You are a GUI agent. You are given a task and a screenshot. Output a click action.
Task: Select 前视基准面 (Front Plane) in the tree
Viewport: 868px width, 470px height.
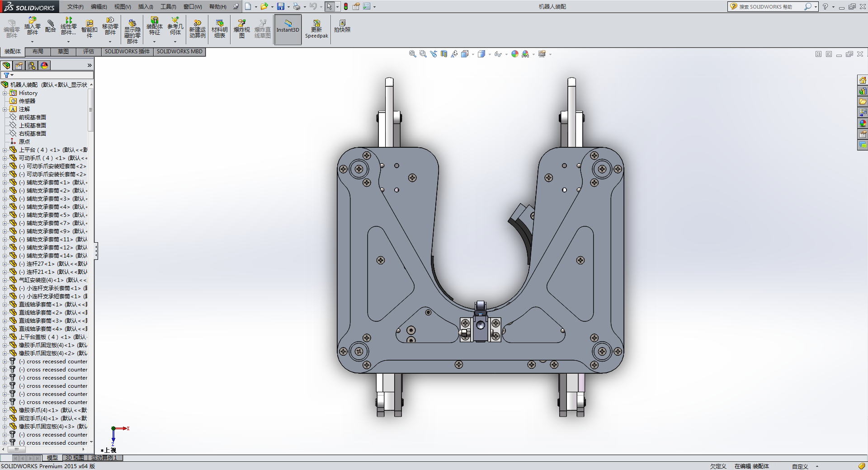click(x=33, y=117)
